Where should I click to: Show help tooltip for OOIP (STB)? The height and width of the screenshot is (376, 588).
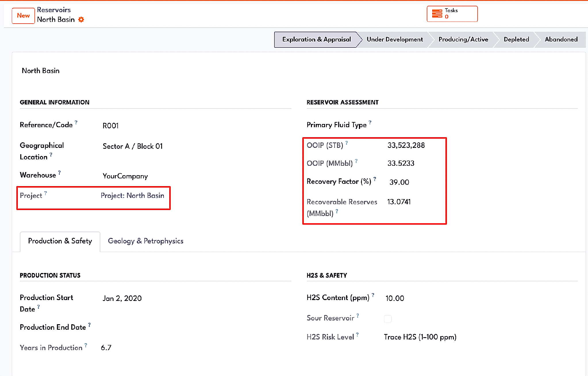pyautogui.click(x=347, y=143)
